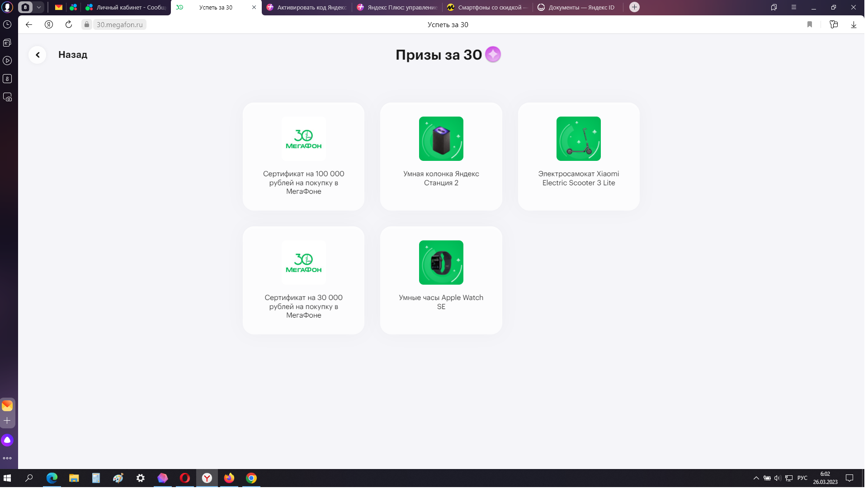Viewport: 868px width, 488px height.
Task: Open the paint palette taskbar app
Action: coord(118,478)
